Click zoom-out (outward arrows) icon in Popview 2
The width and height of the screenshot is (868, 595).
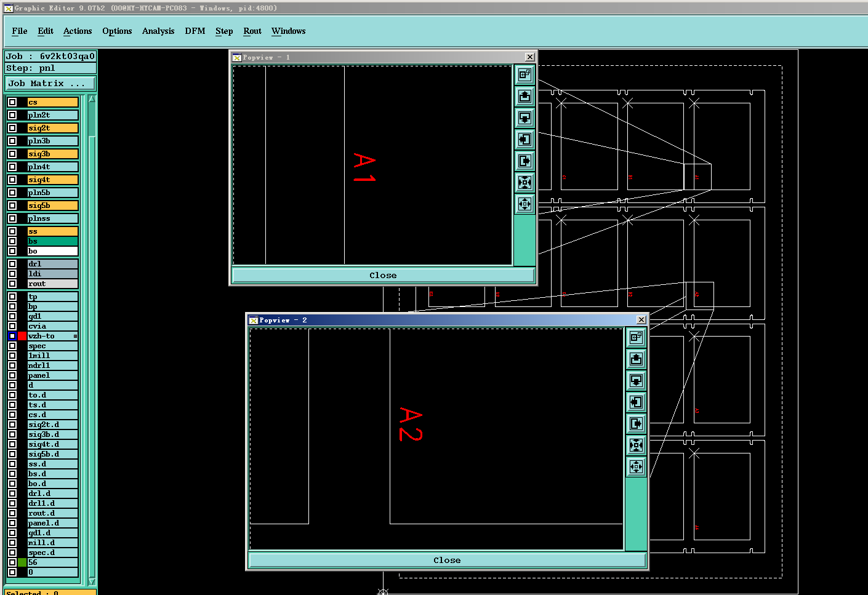(x=636, y=466)
